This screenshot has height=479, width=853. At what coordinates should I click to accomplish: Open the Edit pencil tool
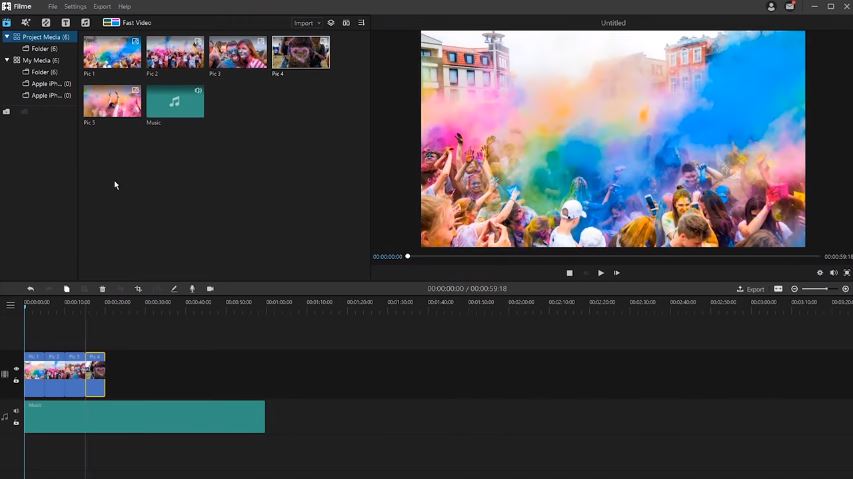[x=174, y=289]
